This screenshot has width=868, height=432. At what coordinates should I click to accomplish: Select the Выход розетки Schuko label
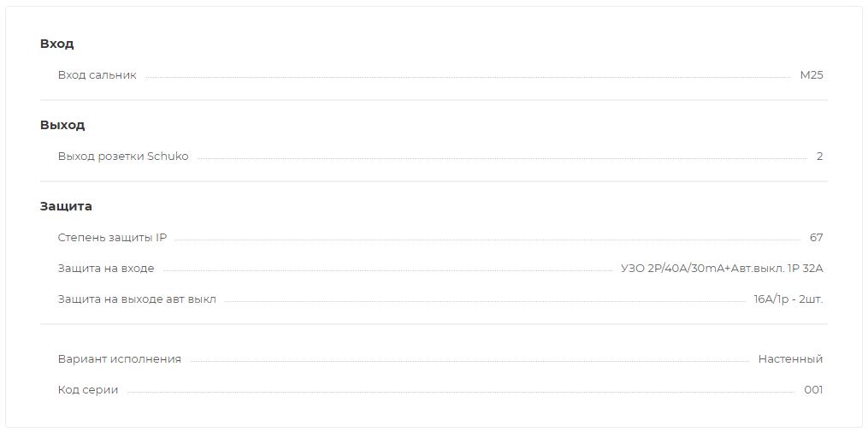pyautogui.click(x=123, y=157)
